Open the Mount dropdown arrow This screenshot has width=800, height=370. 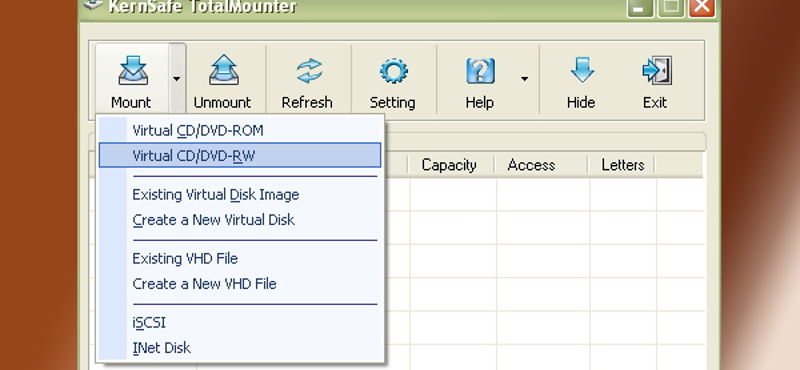pyautogui.click(x=177, y=79)
